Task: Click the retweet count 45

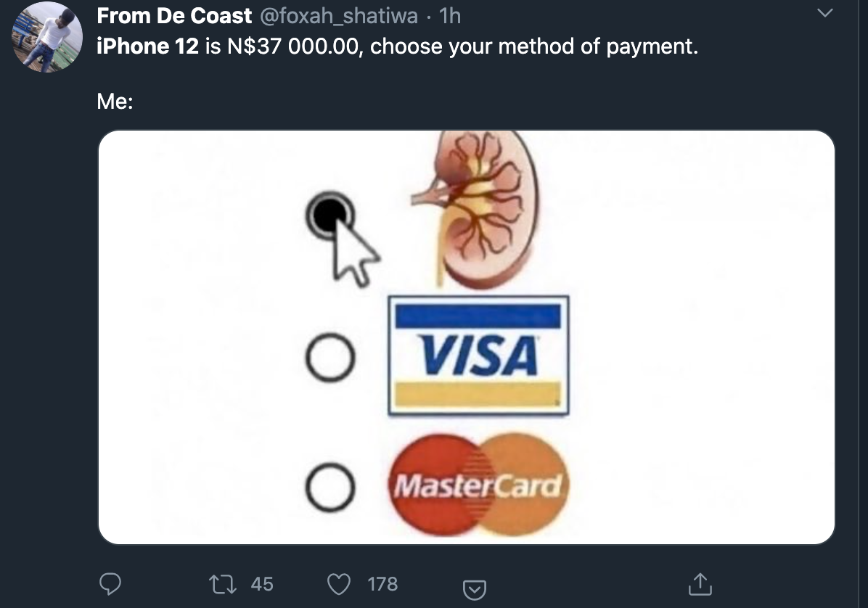Action: (262, 584)
